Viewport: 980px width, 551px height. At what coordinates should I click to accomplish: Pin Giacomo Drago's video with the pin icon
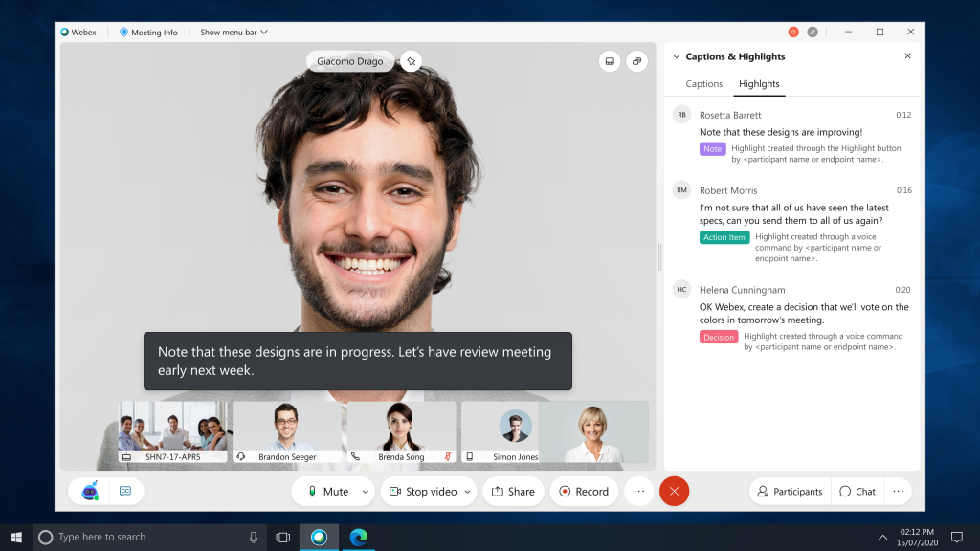[x=410, y=61]
